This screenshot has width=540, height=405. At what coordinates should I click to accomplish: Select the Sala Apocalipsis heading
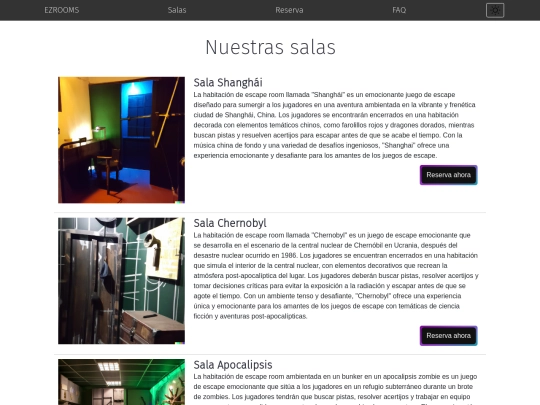coord(233,365)
